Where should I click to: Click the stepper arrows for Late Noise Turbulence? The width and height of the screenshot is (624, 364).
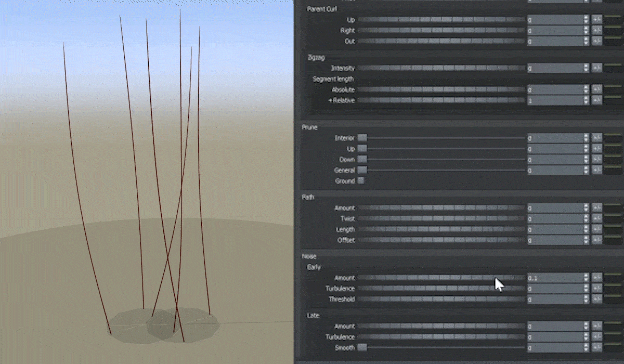point(586,337)
